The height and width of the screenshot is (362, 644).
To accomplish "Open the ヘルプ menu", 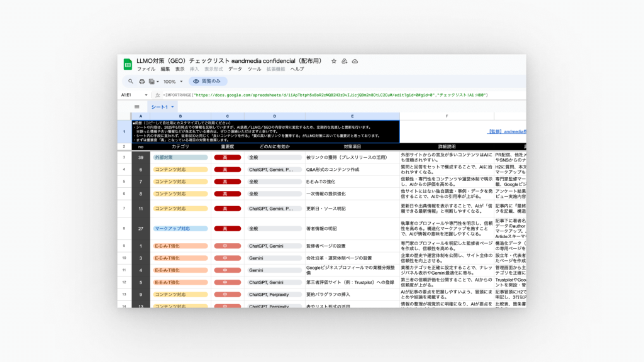I will tap(297, 69).
